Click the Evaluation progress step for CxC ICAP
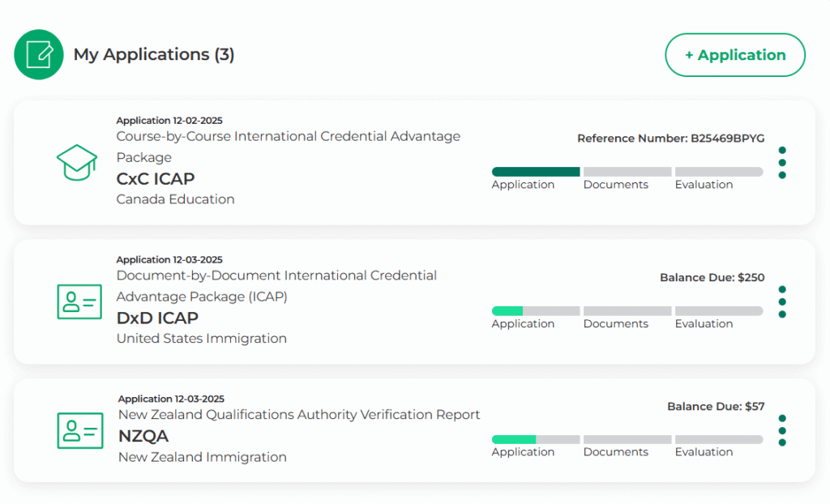This screenshot has width=830, height=504. tap(718, 172)
